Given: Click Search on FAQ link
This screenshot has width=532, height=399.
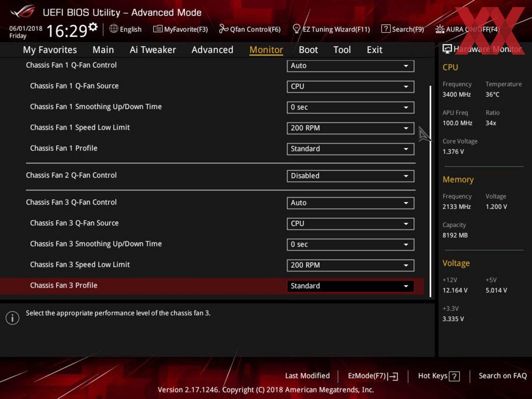Looking at the screenshot, I should pos(503,376).
